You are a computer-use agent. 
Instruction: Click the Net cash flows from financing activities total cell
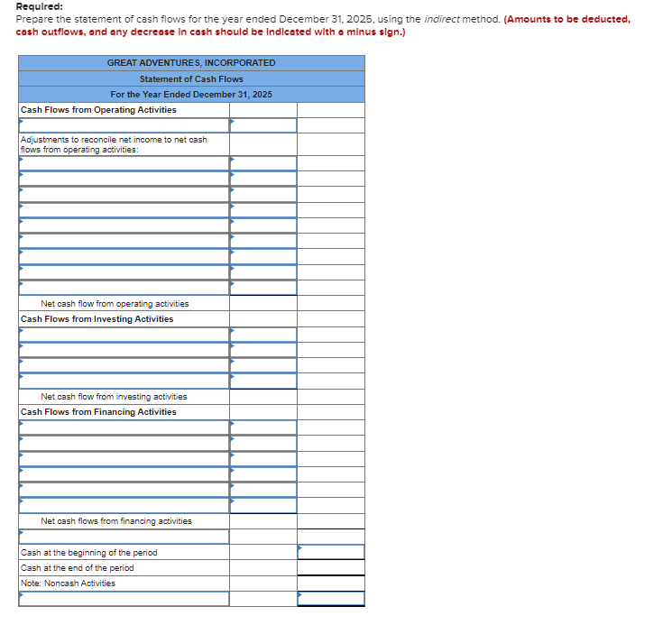point(331,521)
